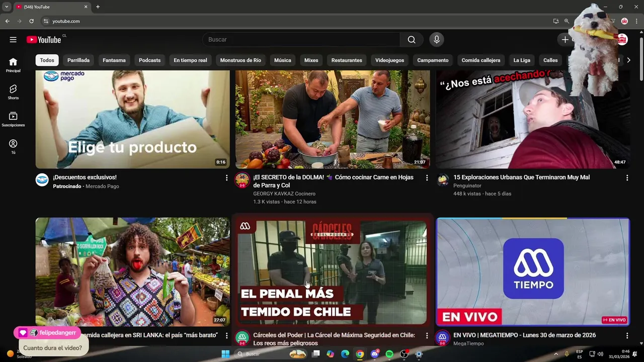This screenshot has width=644, height=362.
Task: Go to Principal in the sidebar
Action: pyautogui.click(x=13, y=65)
